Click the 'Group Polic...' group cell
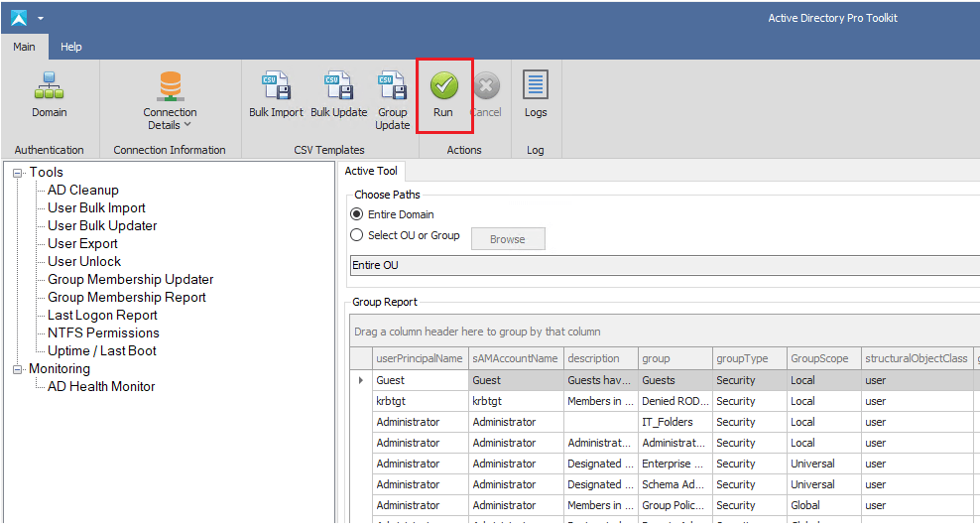The height and width of the screenshot is (532, 980). pos(675,505)
